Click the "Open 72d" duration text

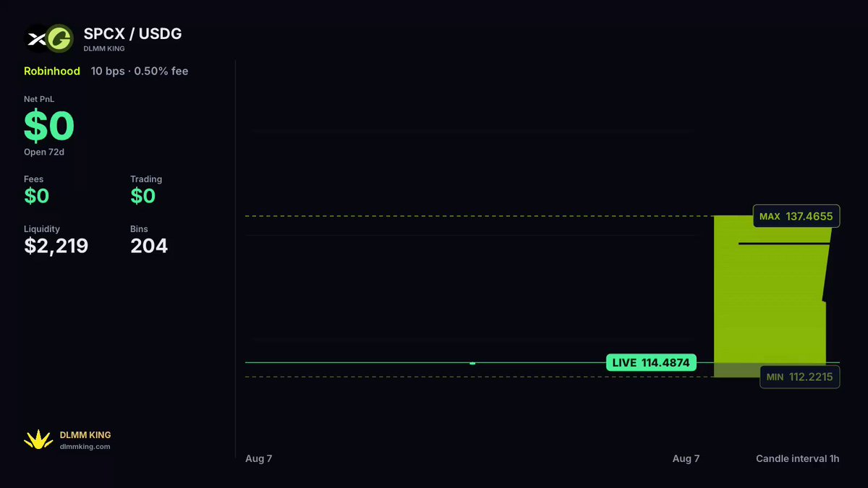tap(46, 153)
